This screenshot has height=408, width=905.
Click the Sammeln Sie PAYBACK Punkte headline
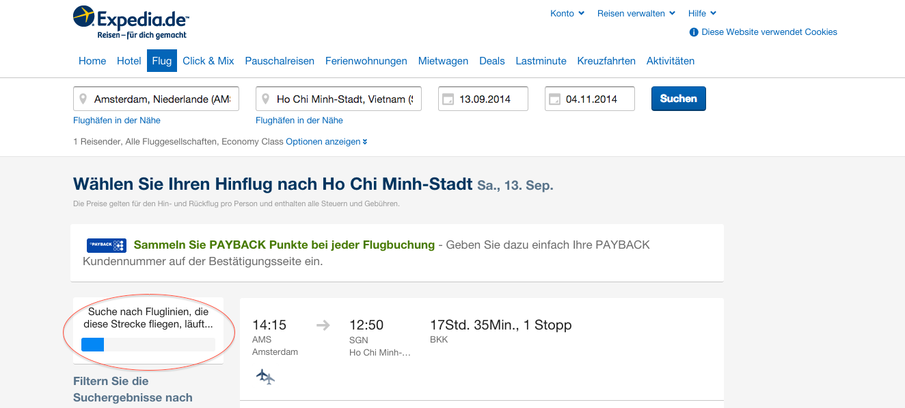[284, 245]
